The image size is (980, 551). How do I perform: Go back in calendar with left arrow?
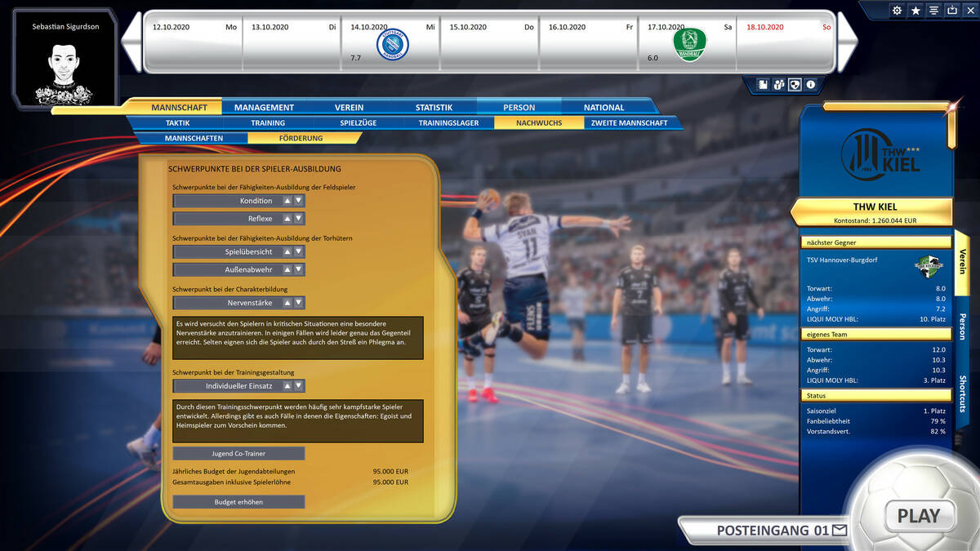[131, 41]
